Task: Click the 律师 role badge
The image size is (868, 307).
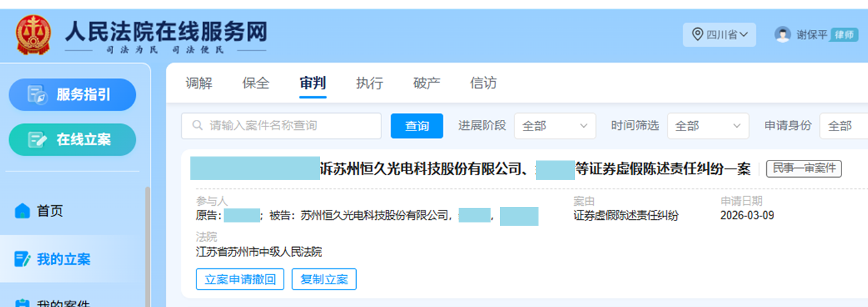Action: (845, 35)
